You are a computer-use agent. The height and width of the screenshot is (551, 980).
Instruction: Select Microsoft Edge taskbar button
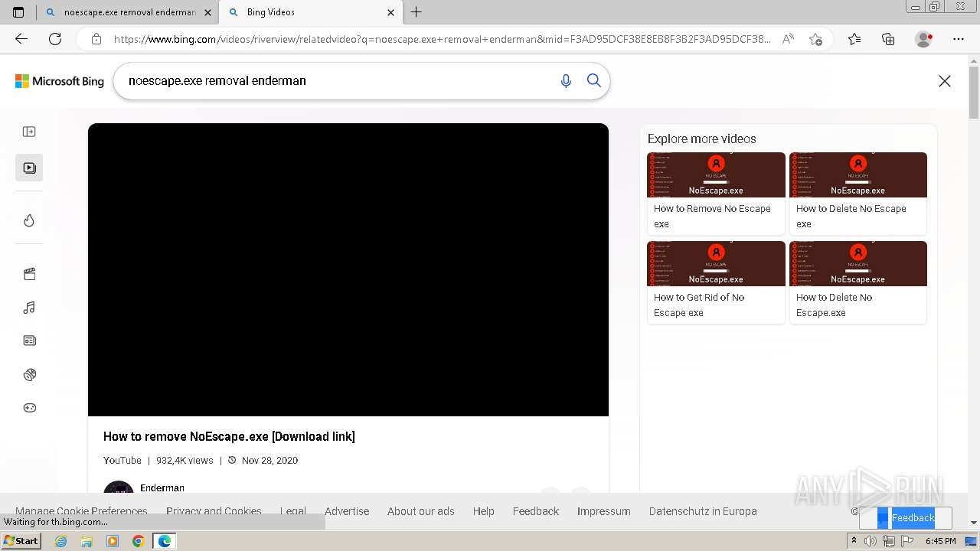164,541
